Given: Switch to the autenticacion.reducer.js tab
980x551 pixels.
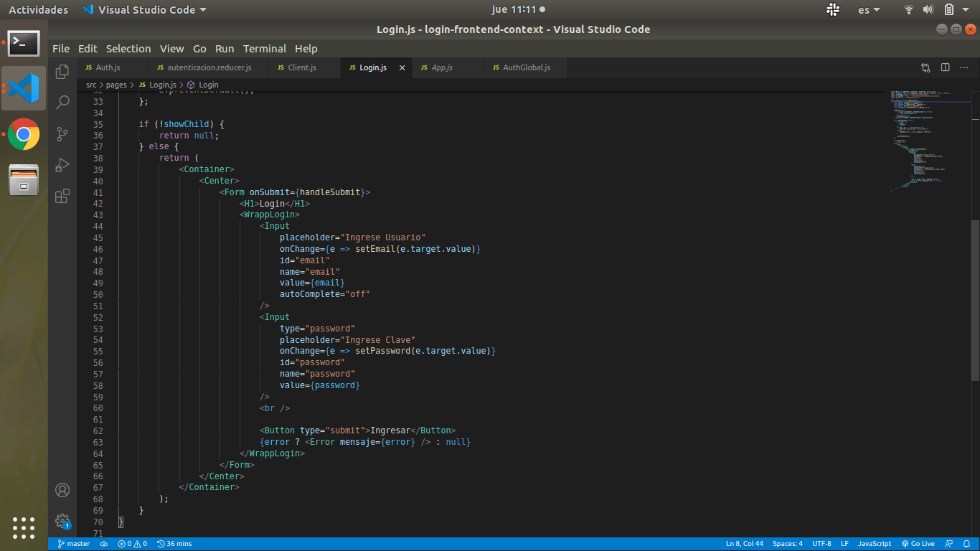Looking at the screenshot, I should [x=208, y=67].
